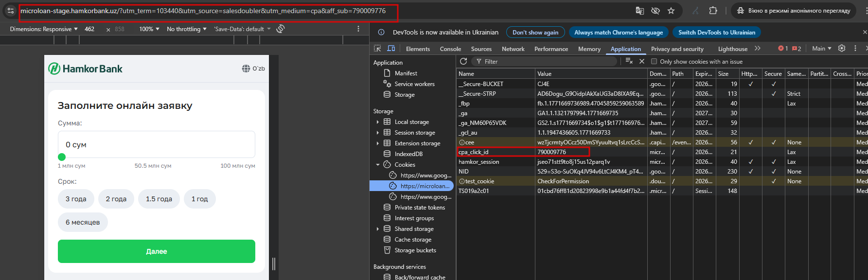Viewport: 868px width, 280px height.
Task: Select the 6 месяцев term option
Action: (83, 222)
